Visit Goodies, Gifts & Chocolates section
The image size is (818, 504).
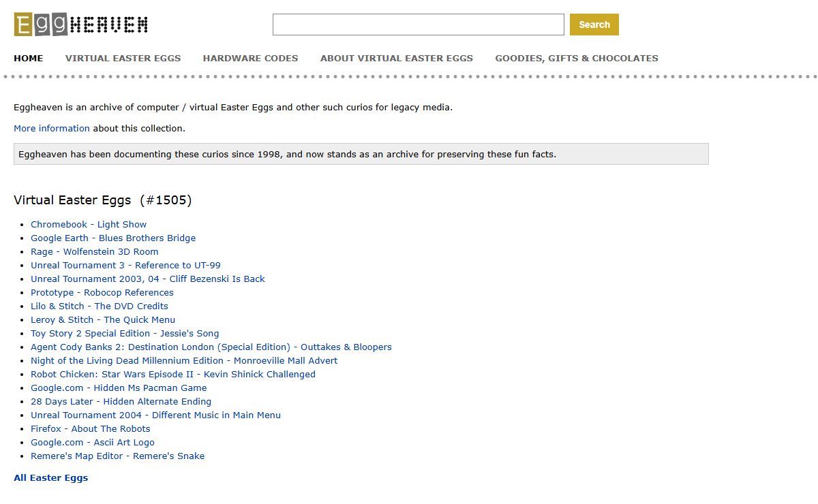coord(577,59)
